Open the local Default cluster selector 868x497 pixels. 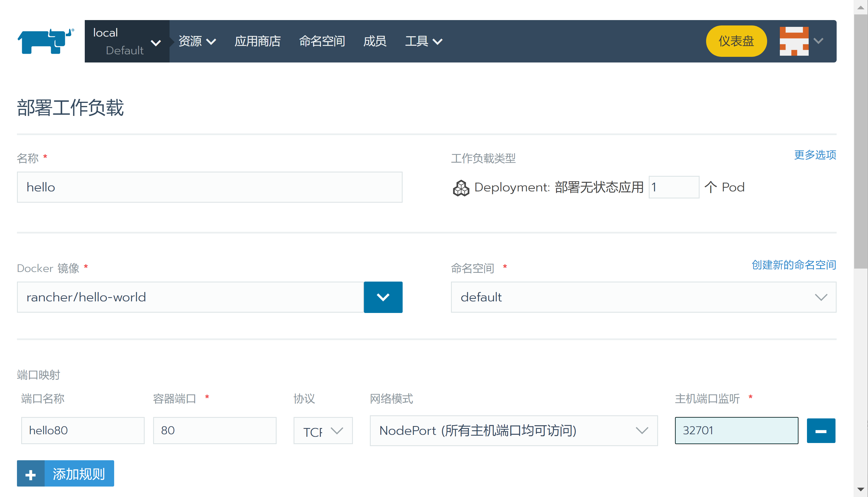(x=127, y=41)
